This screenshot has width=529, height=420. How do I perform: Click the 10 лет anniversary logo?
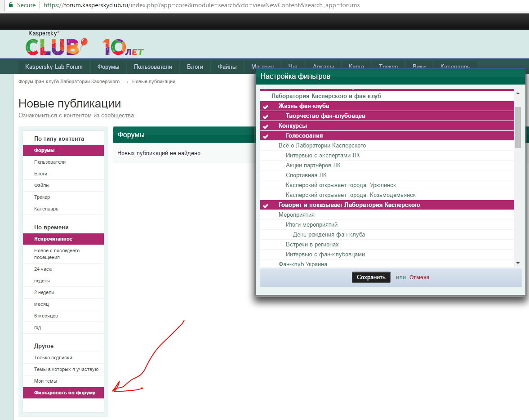[x=123, y=47]
